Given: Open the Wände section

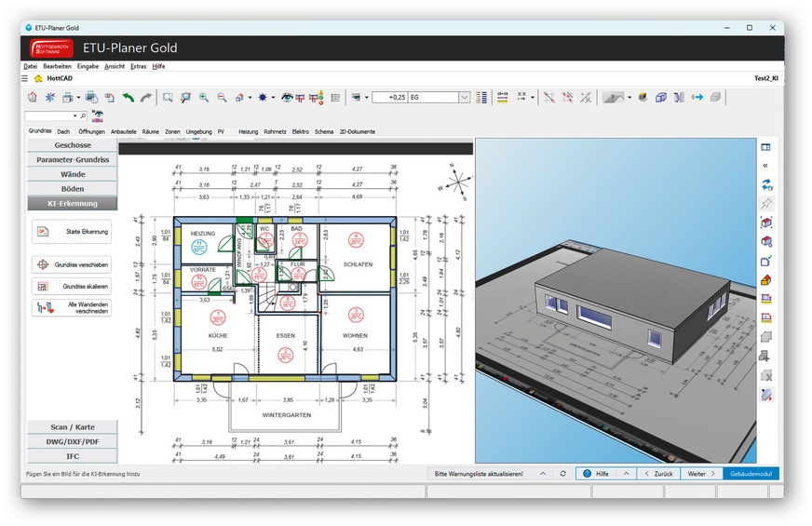Looking at the screenshot, I should click(x=73, y=174).
